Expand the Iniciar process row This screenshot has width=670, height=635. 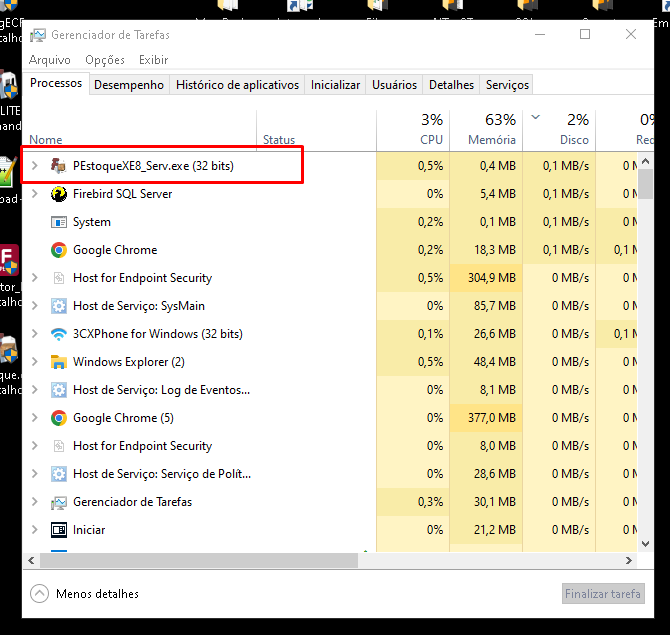35,529
